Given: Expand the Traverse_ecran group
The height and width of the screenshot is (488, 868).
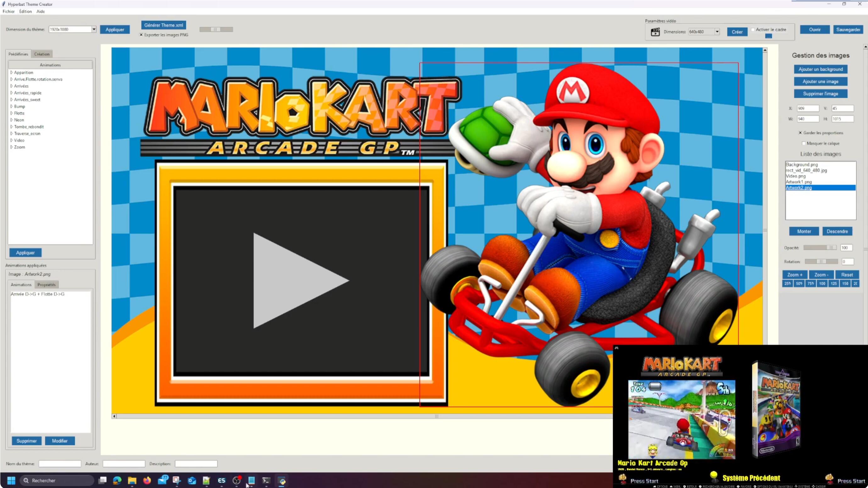Looking at the screenshot, I should [12, 133].
